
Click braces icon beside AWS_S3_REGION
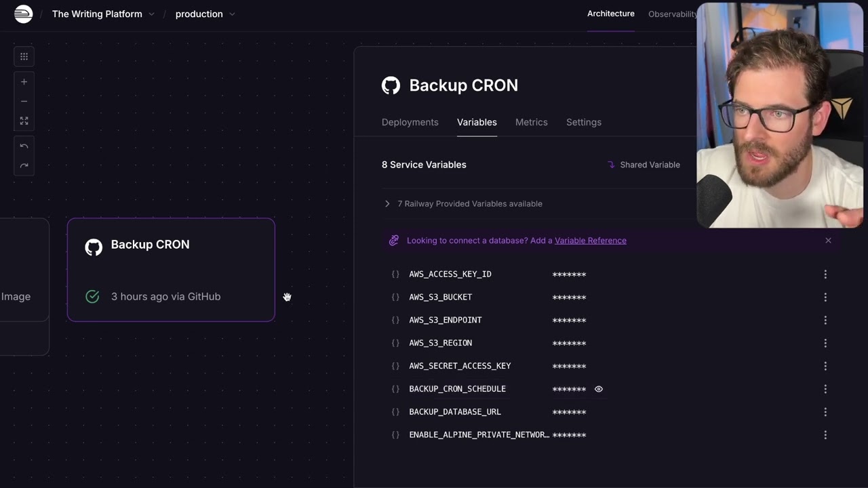coord(395,343)
